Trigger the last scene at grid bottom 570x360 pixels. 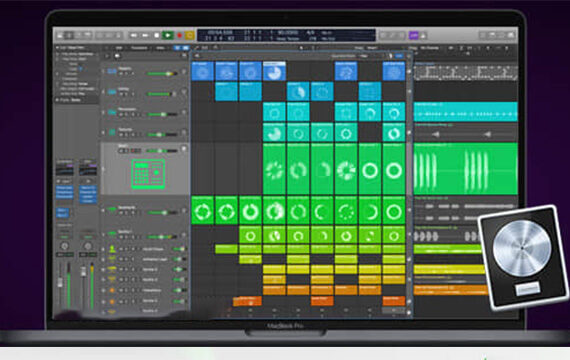tap(394, 311)
